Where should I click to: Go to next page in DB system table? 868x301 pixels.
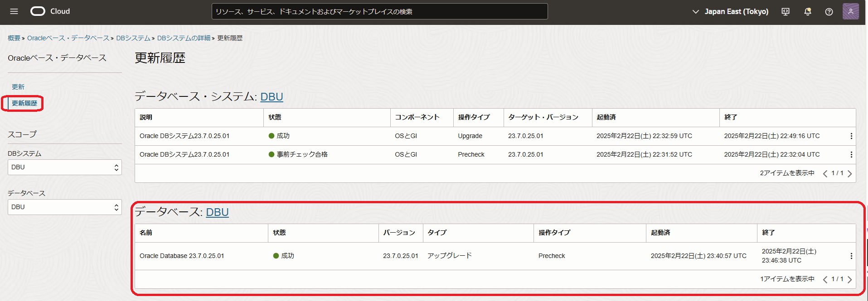(x=849, y=173)
